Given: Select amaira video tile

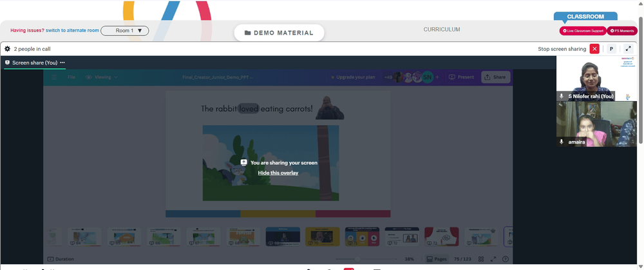Looking at the screenshot, I should click(596, 124).
